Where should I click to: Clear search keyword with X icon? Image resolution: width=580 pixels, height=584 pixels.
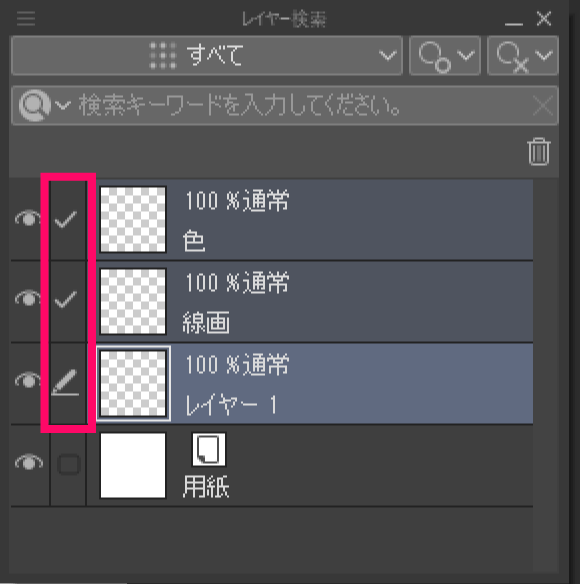543,106
